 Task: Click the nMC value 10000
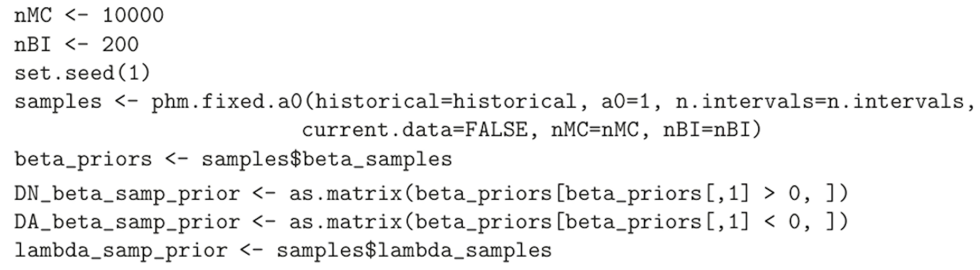[x=133, y=16]
